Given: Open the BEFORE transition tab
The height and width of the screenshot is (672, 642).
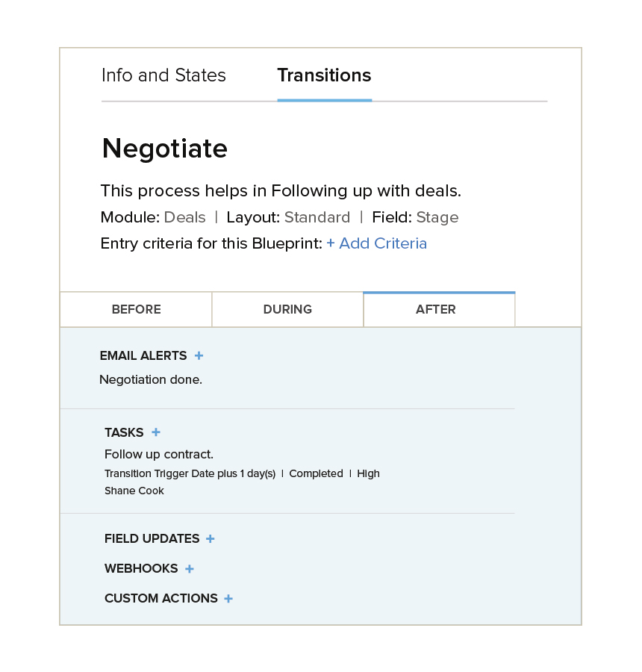Looking at the screenshot, I should [x=137, y=309].
